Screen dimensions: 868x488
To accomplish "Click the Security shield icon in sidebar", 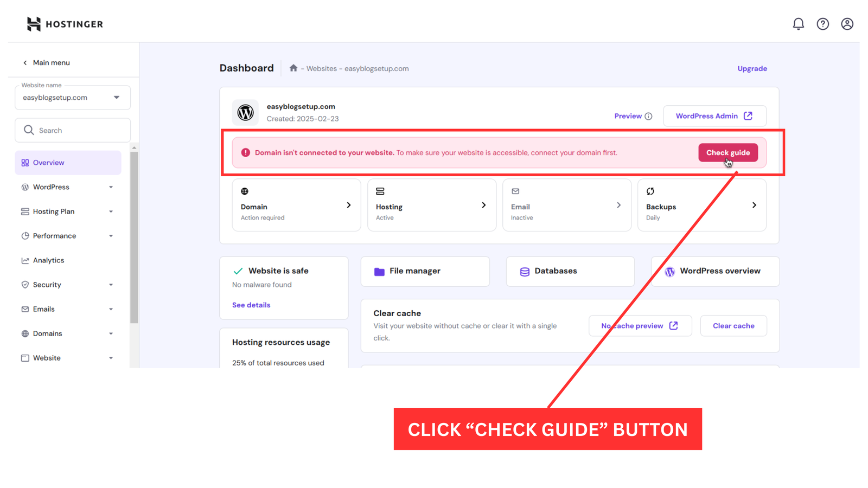I will point(25,285).
